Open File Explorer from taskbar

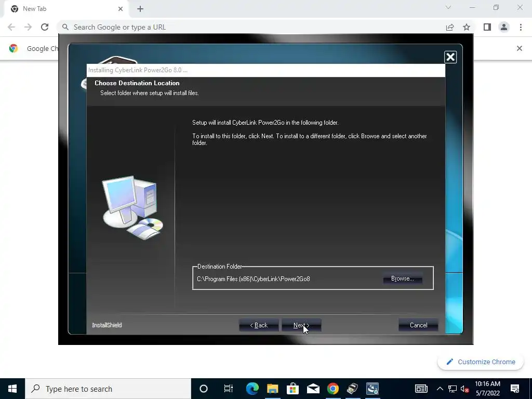click(x=272, y=389)
